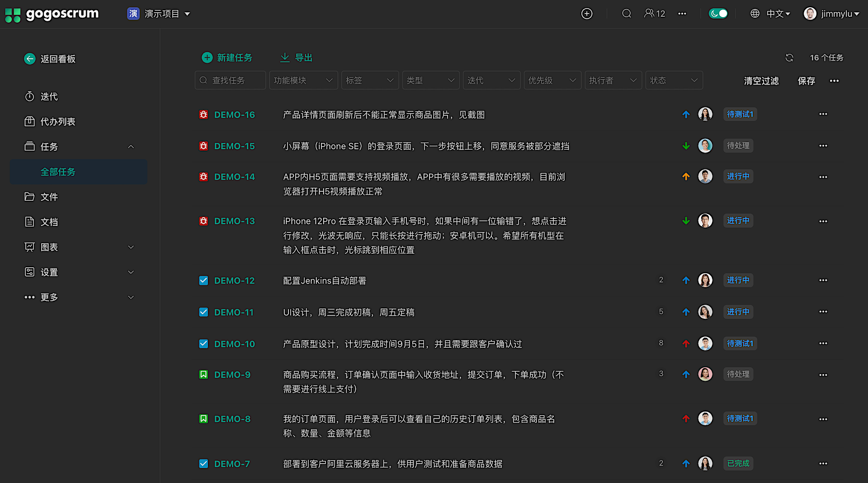Click the refresh task list icon
Screen dimensions: 868x483
point(789,58)
